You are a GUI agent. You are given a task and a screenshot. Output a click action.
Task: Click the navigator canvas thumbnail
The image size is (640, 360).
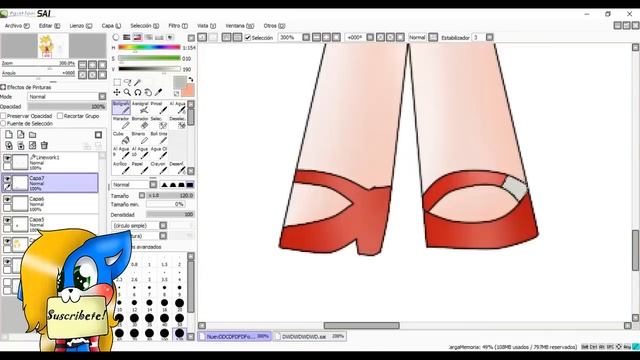53,46
